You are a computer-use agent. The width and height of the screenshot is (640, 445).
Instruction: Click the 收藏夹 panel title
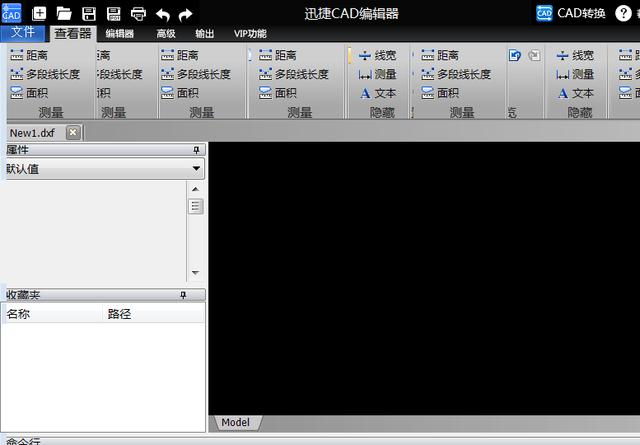tap(23, 295)
